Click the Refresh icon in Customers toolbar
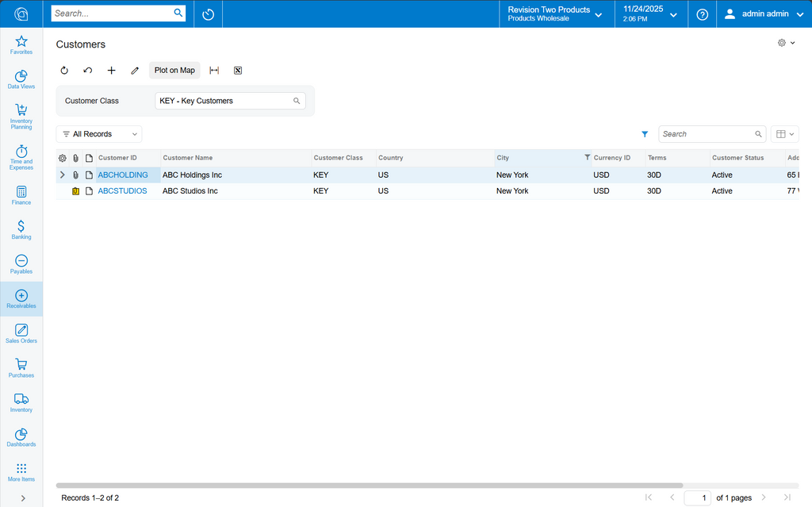This screenshot has height=507, width=812. 64,71
